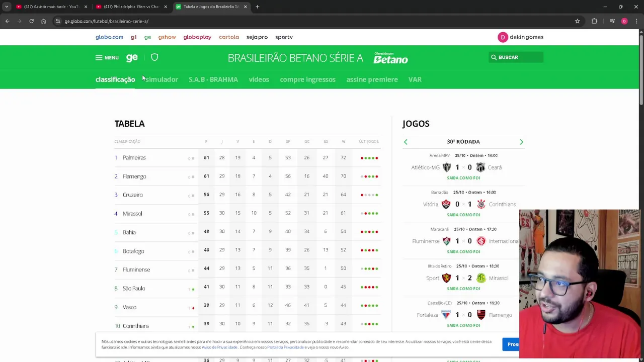Screen dimensions: 644x362
Task: Click the browser address bar
Action: coord(312,21)
